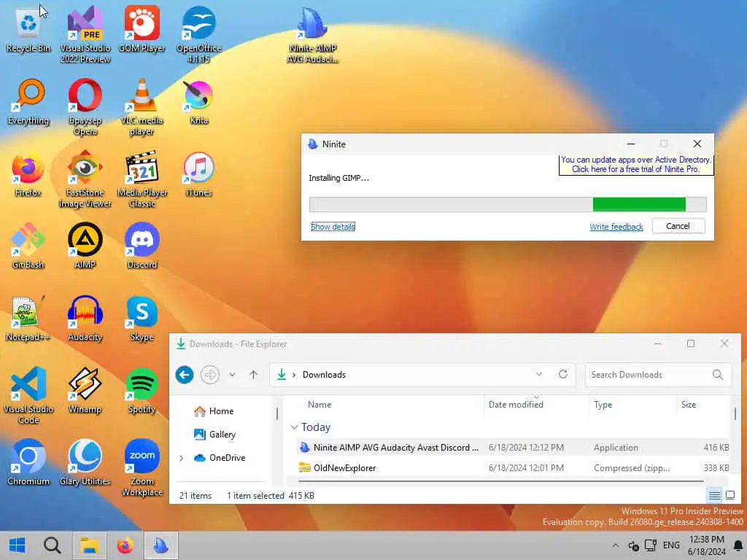Select the Skype desktop icon
Screen dimensions: 747x560
(x=142, y=319)
